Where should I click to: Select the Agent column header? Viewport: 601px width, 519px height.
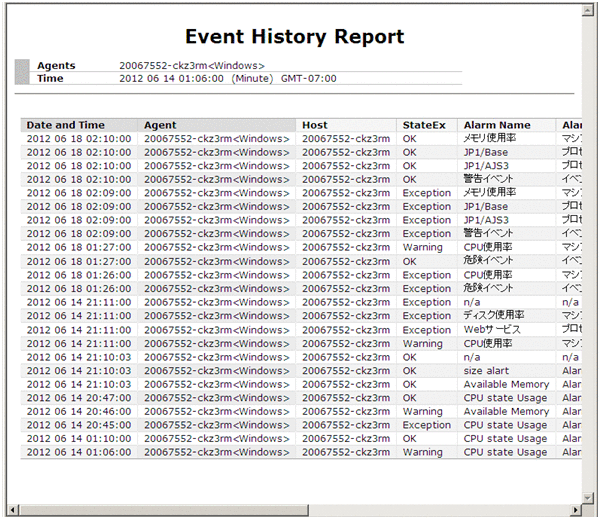160,125
